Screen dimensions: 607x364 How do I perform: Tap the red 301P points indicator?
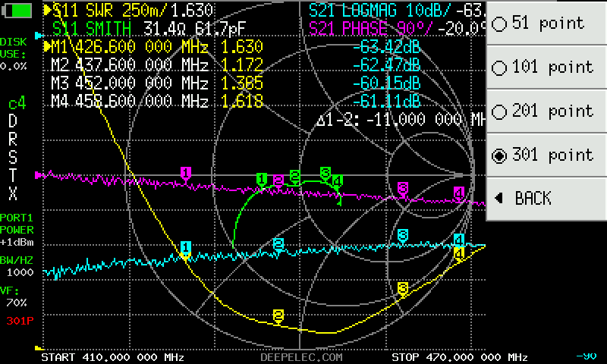click(20, 321)
